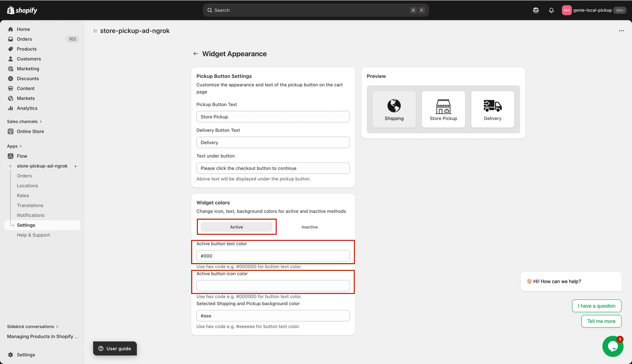Open the Sidekick assistant icon in top bar

(x=536, y=10)
